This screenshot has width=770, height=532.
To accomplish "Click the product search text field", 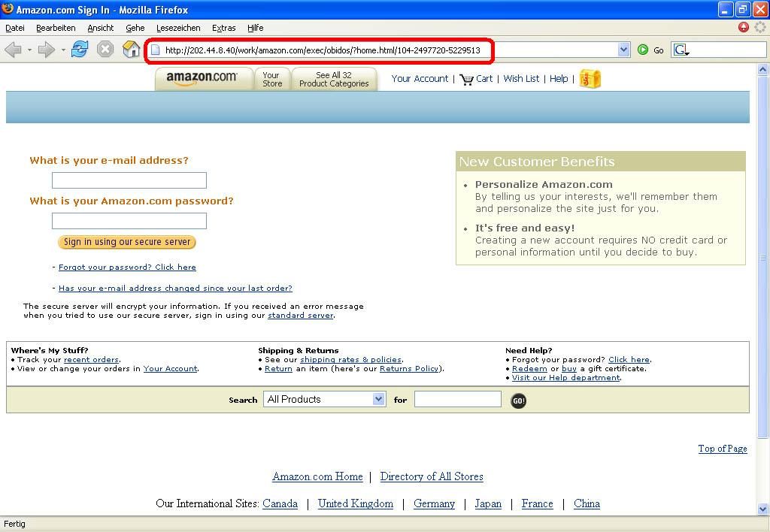I will [x=458, y=399].
